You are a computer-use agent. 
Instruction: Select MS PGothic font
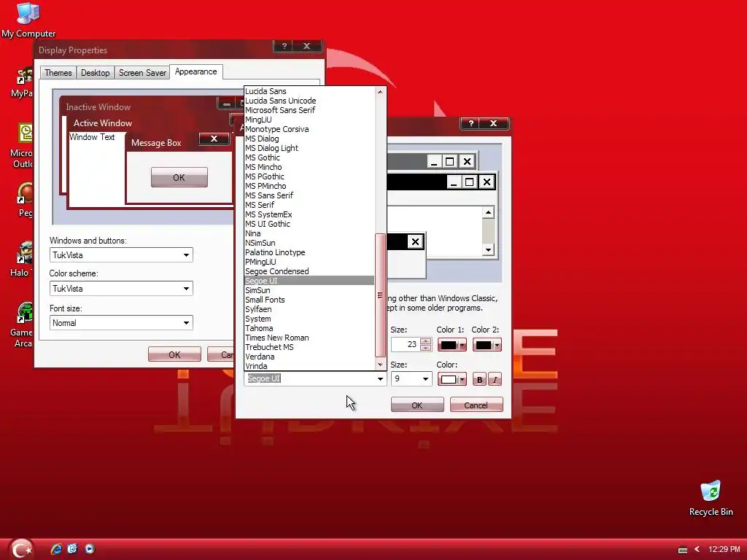pyautogui.click(x=309, y=176)
